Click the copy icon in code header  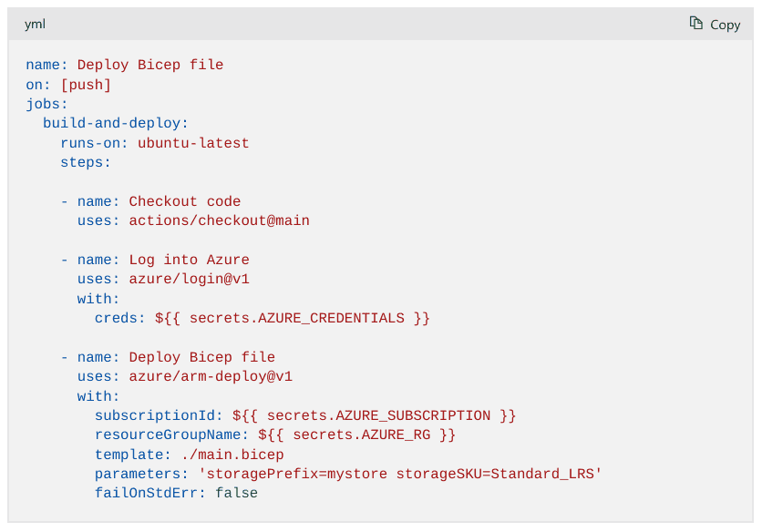[696, 24]
